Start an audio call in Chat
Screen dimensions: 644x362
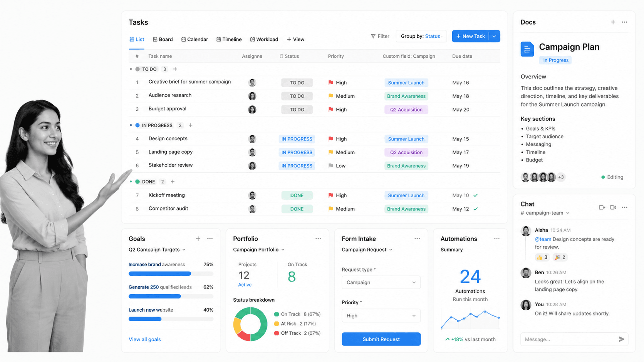[x=602, y=207]
